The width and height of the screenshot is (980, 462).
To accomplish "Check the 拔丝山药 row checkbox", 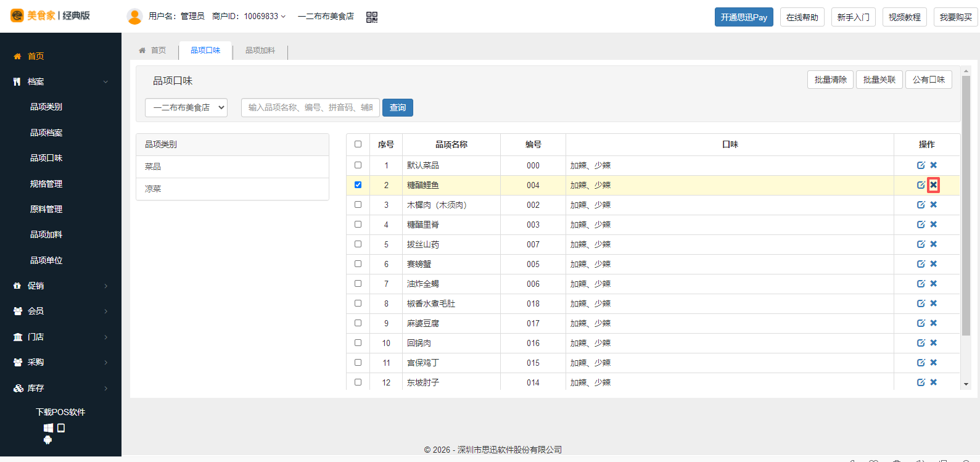I will tap(358, 244).
